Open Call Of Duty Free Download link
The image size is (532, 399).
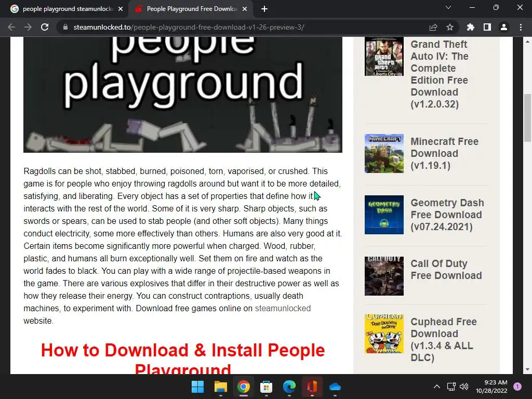[x=446, y=270]
